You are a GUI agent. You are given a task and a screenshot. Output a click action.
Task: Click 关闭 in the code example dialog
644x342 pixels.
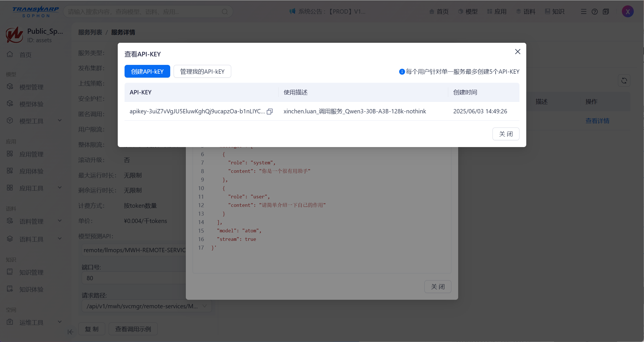tap(438, 286)
